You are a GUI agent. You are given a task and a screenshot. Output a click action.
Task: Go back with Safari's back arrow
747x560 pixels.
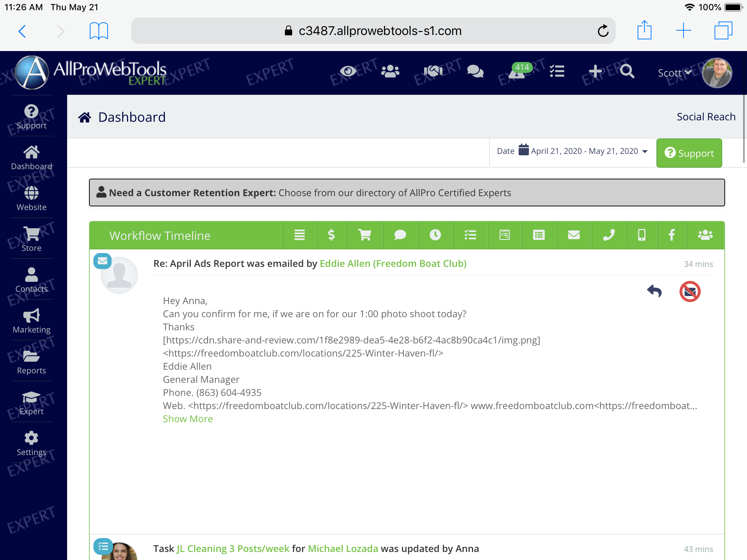(22, 31)
